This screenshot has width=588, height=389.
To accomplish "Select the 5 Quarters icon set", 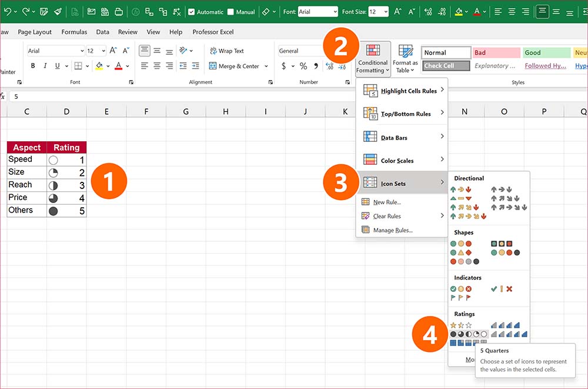I will click(469, 334).
